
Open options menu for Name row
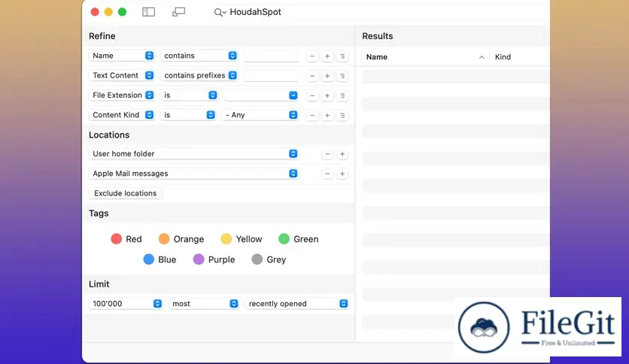point(342,56)
